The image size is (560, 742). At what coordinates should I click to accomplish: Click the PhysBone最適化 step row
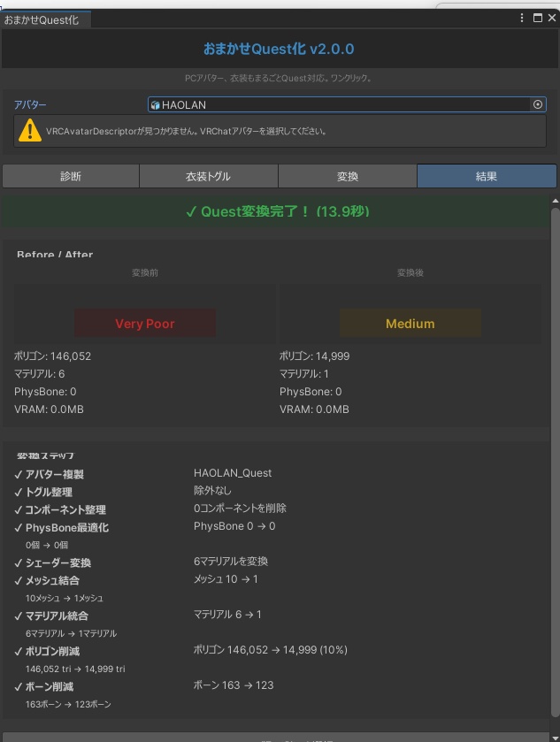(x=62, y=528)
